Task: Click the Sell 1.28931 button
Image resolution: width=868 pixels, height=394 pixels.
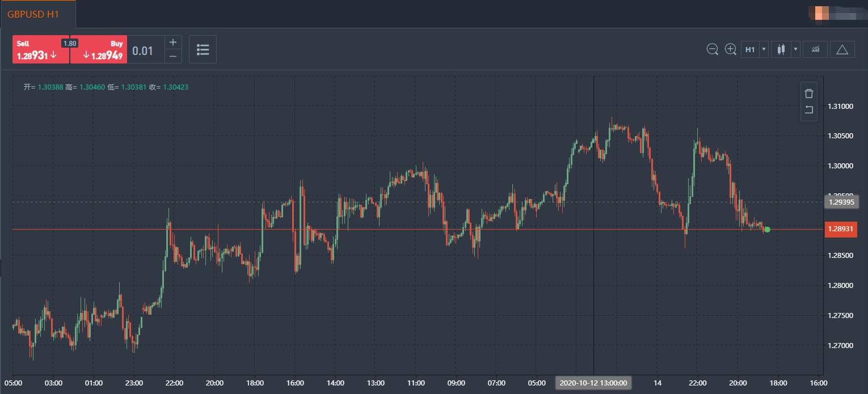Action: point(41,49)
